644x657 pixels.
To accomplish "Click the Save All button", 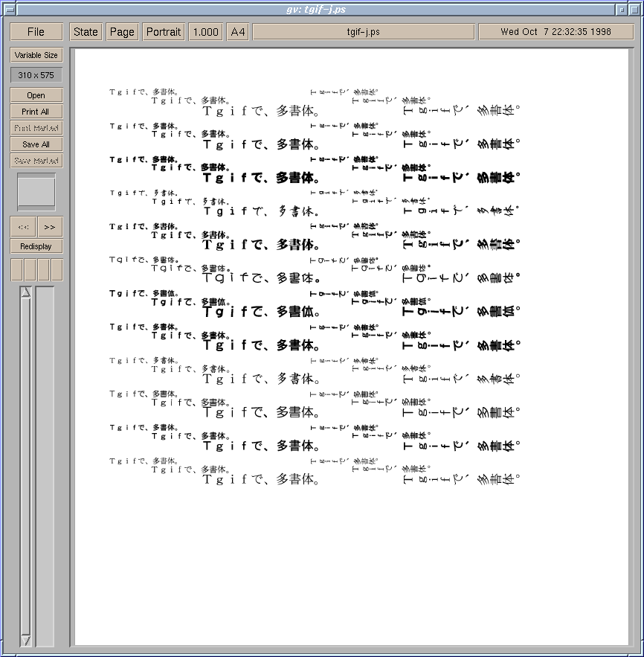I will pyautogui.click(x=36, y=144).
